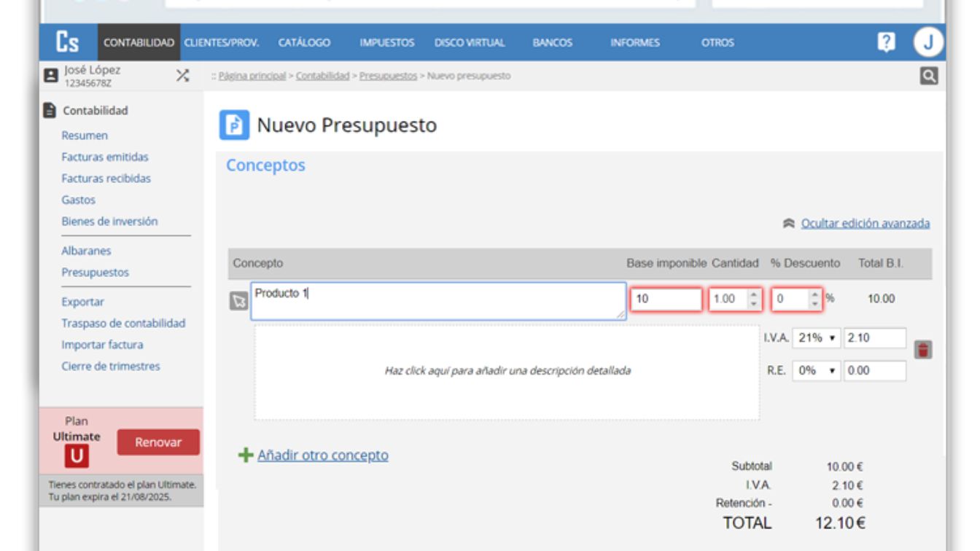Click the cursor picker icon beside Producto 1
The image size is (980, 551).
point(240,297)
